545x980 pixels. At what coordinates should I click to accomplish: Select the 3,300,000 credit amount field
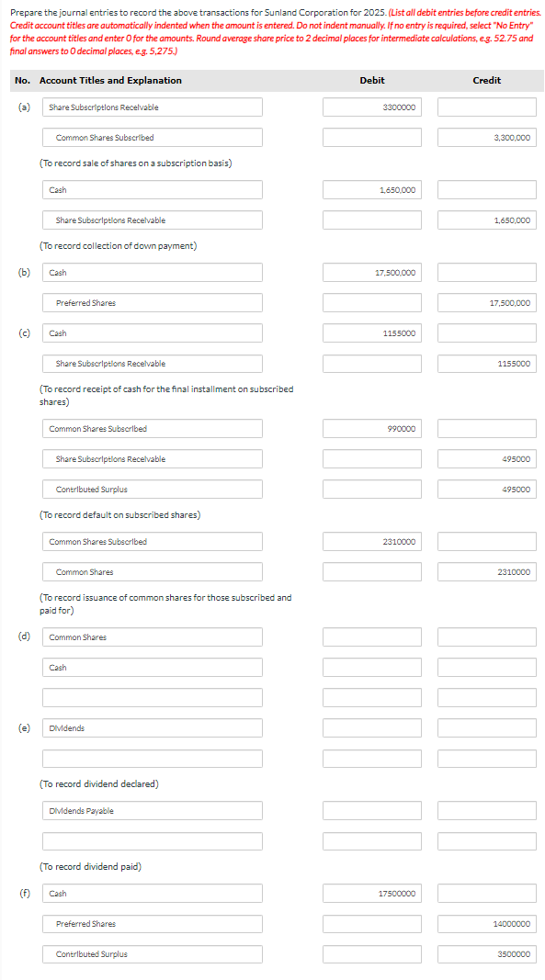[486, 137]
